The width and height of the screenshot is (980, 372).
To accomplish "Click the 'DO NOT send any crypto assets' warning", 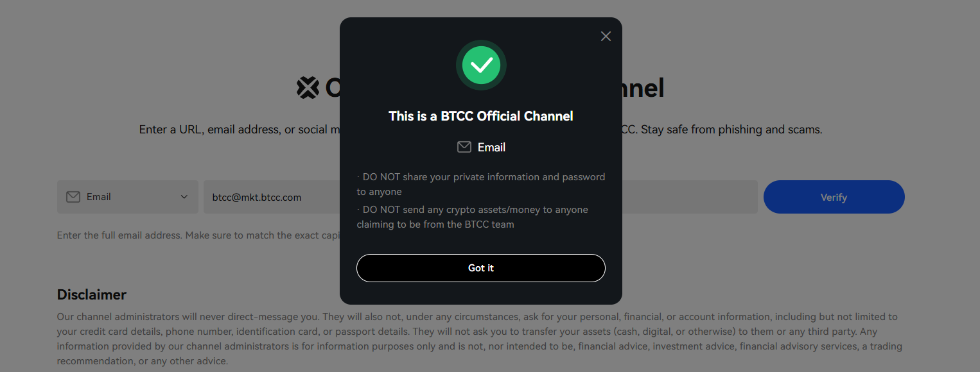I will pyautogui.click(x=473, y=217).
